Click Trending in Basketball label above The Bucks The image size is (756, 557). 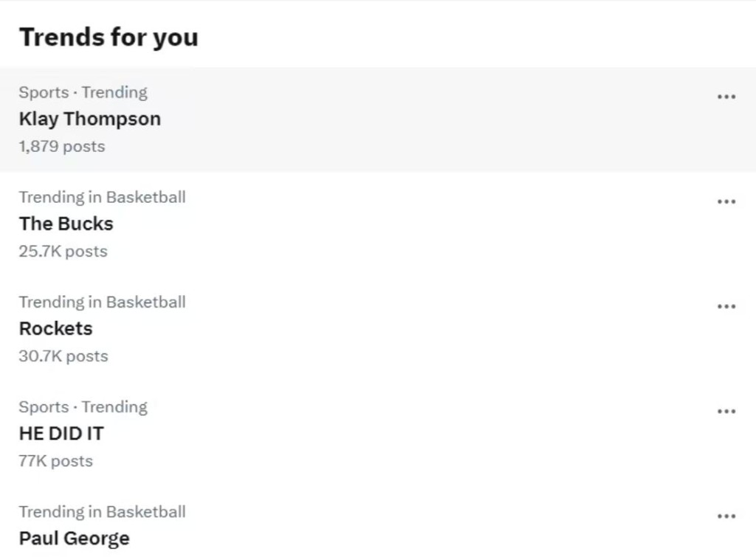tap(102, 197)
